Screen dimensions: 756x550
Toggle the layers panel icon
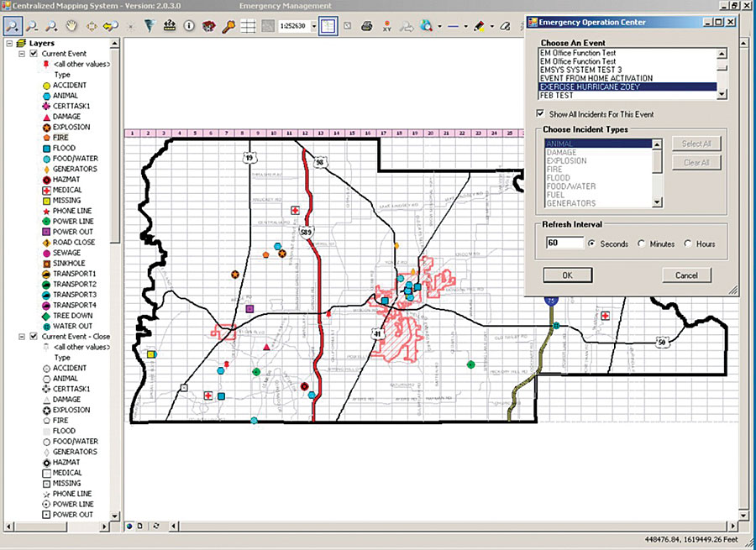point(328,25)
